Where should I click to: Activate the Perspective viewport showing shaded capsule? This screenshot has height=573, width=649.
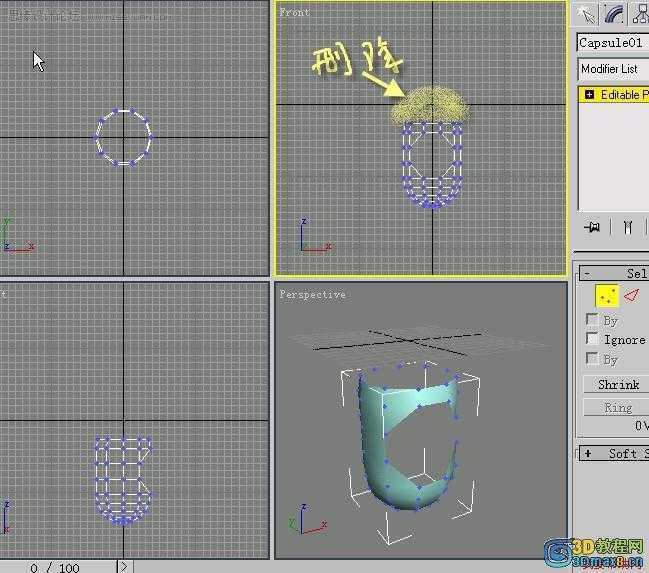click(x=421, y=420)
